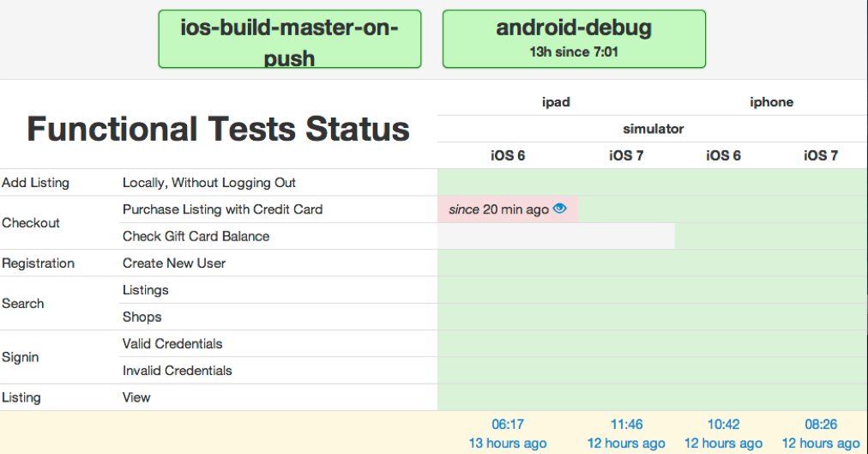This screenshot has height=454, width=868.
Task: Open the 08:26 test run link
Action: coord(820,424)
